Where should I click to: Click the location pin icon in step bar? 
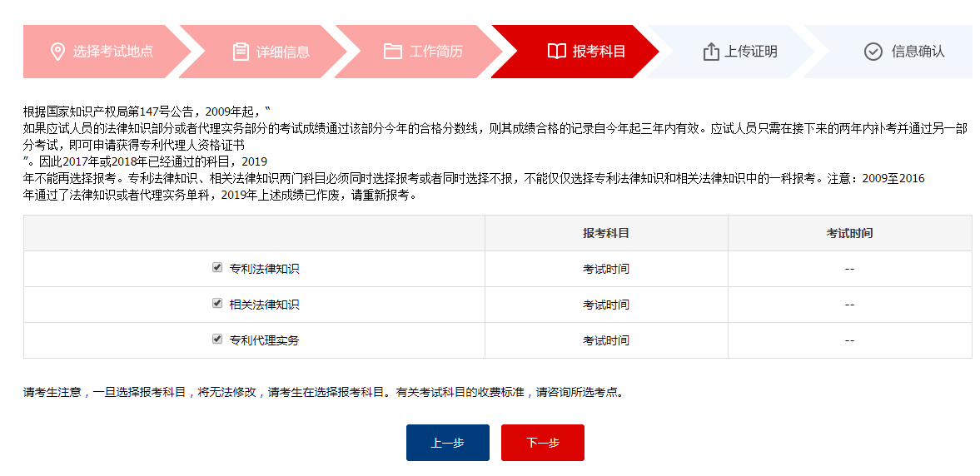click(x=57, y=52)
